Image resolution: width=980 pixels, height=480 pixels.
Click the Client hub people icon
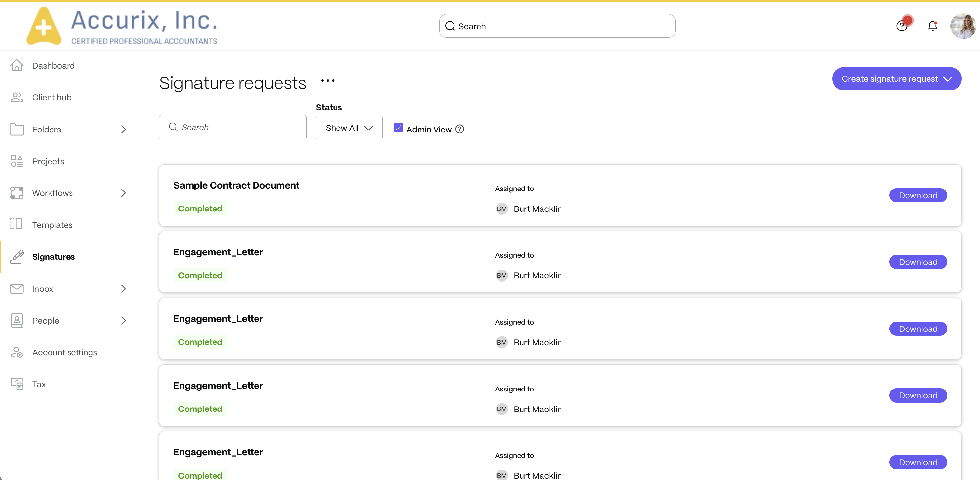[17, 97]
